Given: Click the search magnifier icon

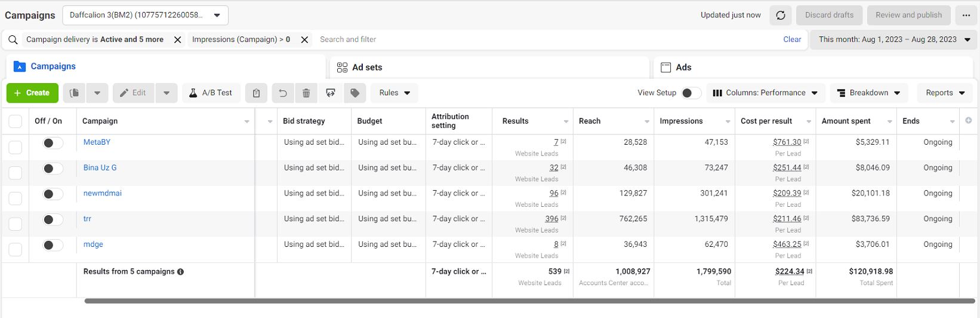Looking at the screenshot, I should point(13,39).
